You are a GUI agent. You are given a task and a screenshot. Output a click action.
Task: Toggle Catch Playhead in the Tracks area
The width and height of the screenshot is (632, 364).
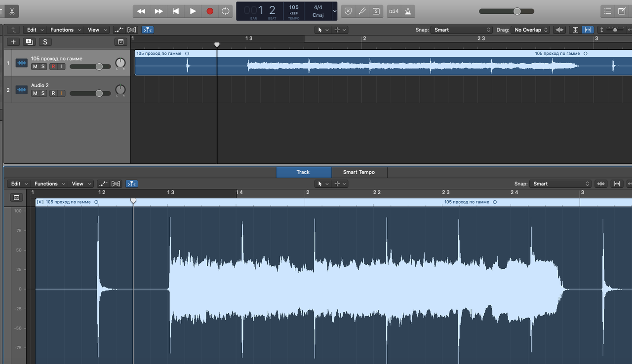(148, 30)
